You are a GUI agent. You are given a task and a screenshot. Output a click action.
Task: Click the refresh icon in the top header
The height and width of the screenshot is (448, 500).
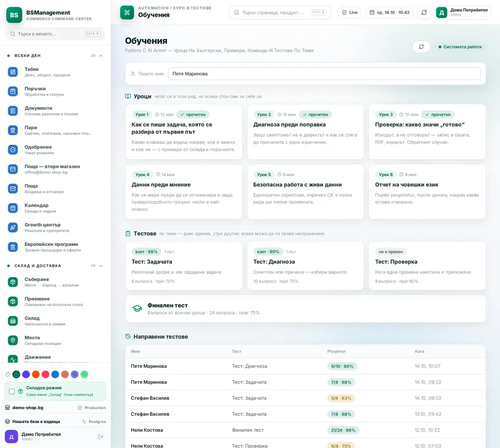[x=424, y=13]
